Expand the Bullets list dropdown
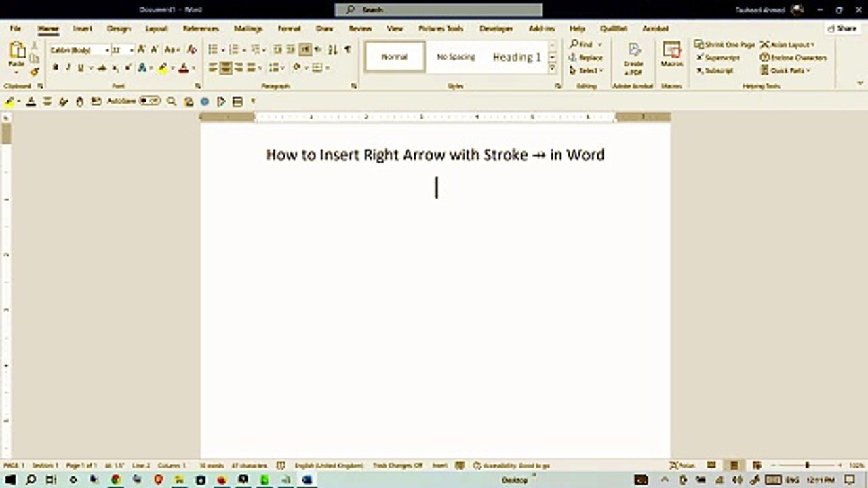Screen dimensions: 868x488 click(x=222, y=50)
